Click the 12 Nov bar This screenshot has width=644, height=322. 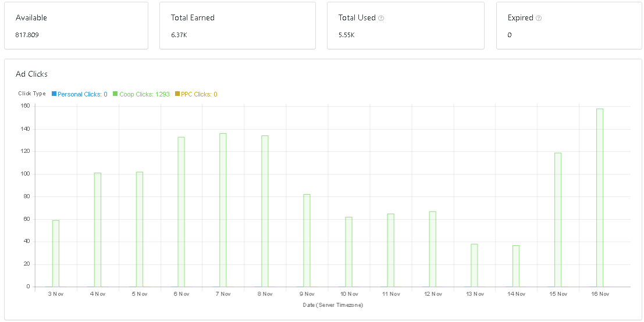[x=432, y=249]
